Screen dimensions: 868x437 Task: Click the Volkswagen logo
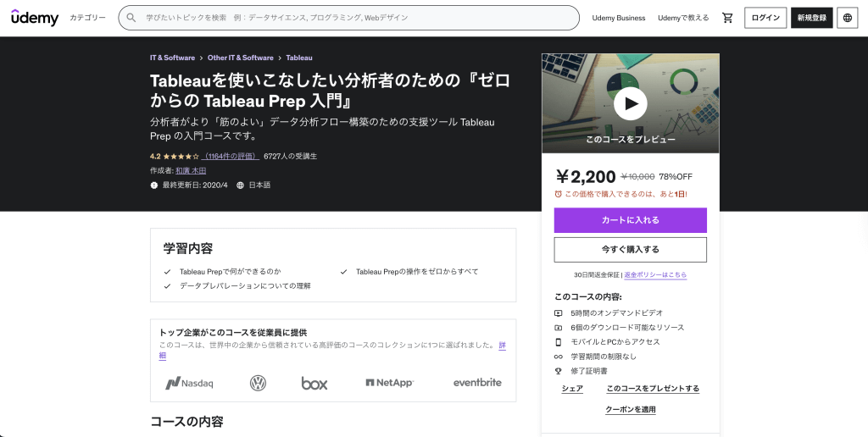[258, 383]
